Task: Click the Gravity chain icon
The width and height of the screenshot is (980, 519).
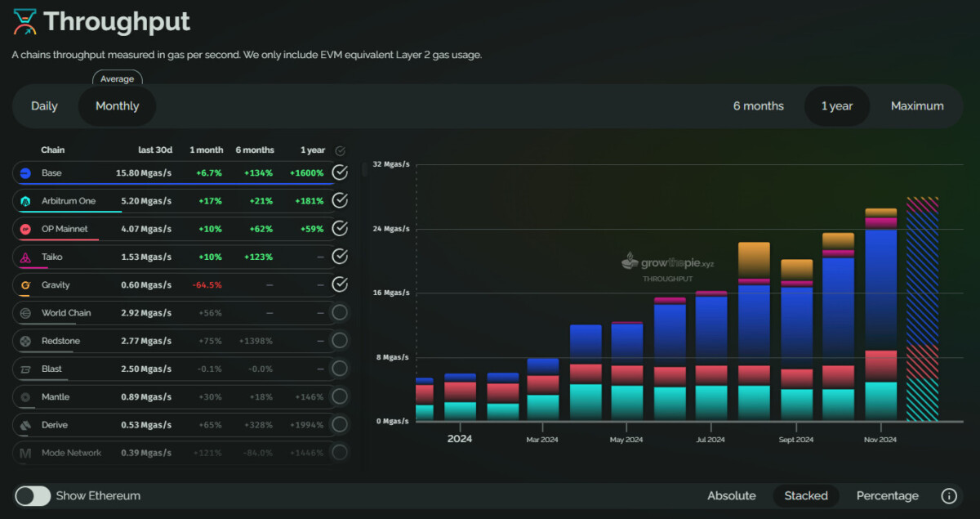Action: tap(25, 285)
